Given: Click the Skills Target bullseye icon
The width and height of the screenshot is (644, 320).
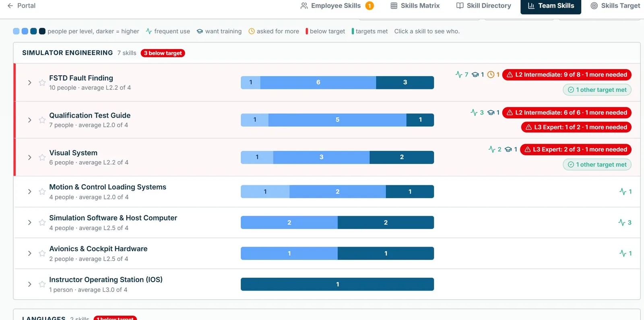Looking at the screenshot, I should (x=594, y=6).
